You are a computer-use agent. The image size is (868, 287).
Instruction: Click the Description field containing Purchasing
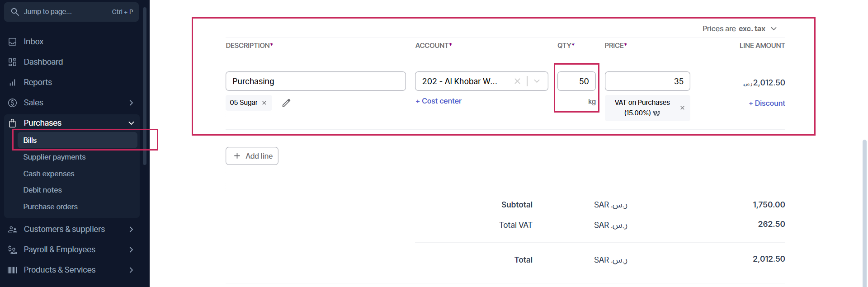(315, 81)
